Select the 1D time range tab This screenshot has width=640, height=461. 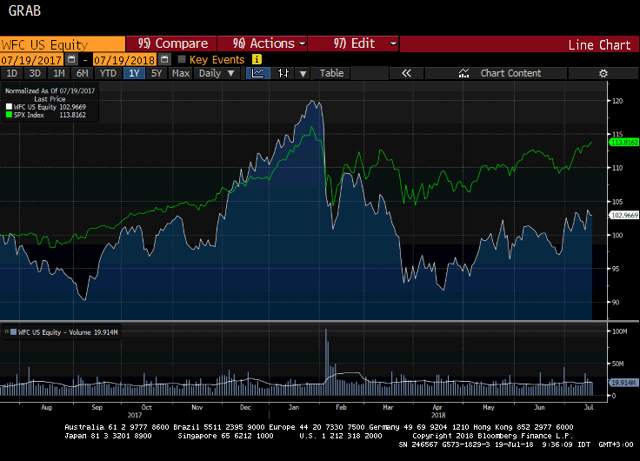[12, 73]
